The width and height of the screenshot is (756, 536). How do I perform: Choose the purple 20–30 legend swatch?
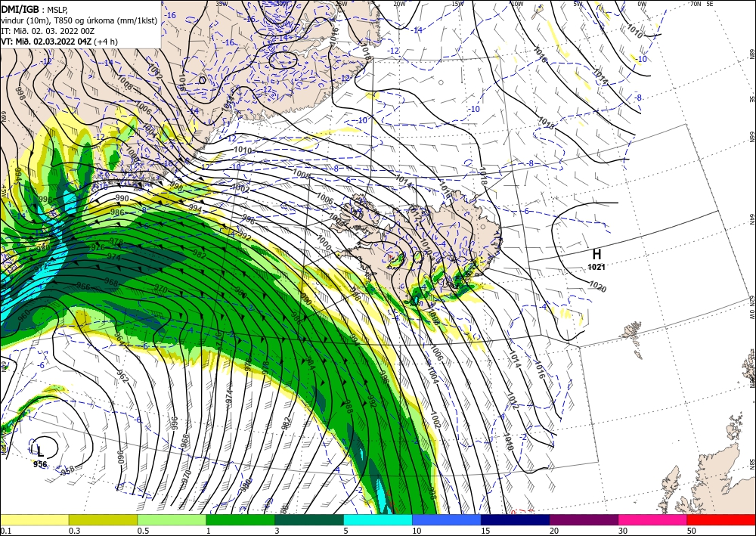click(x=584, y=519)
